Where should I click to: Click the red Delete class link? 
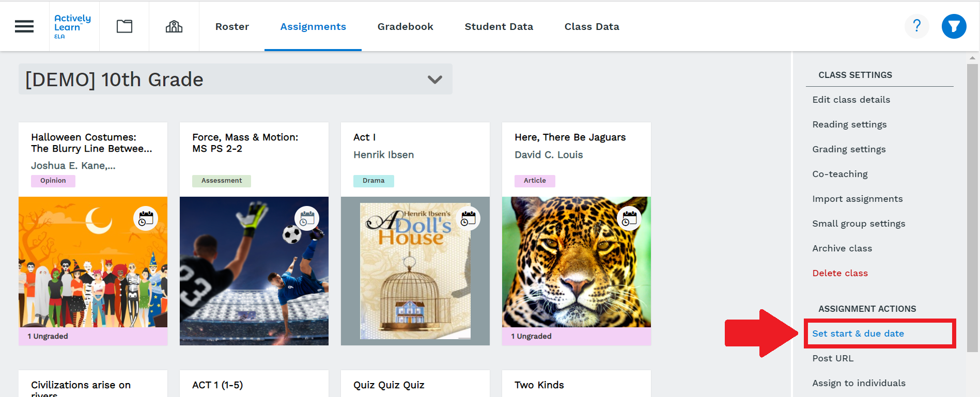point(839,273)
